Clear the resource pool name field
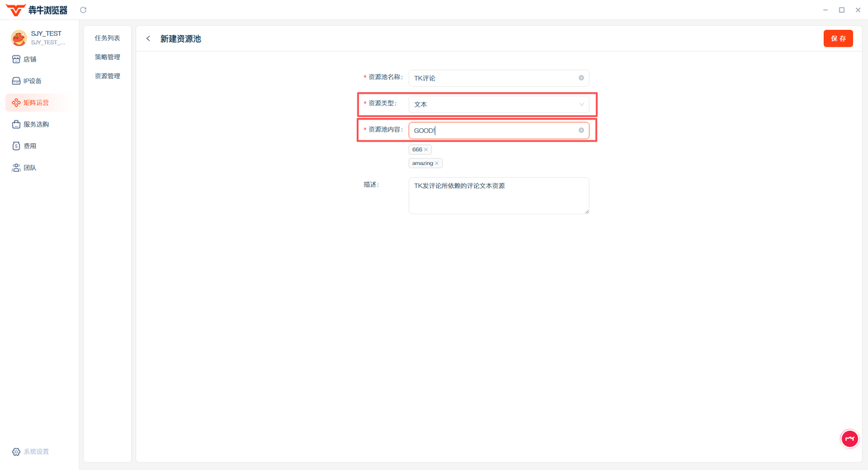 point(581,78)
